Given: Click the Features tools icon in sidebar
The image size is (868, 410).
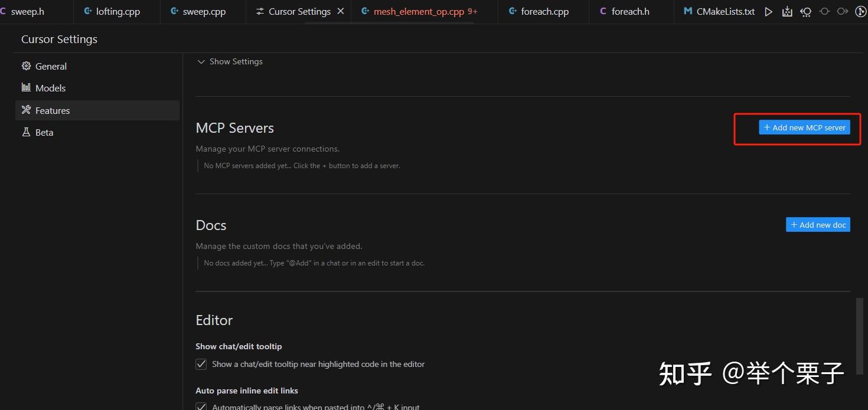Looking at the screenshot, I should click(x=26, y=110).
